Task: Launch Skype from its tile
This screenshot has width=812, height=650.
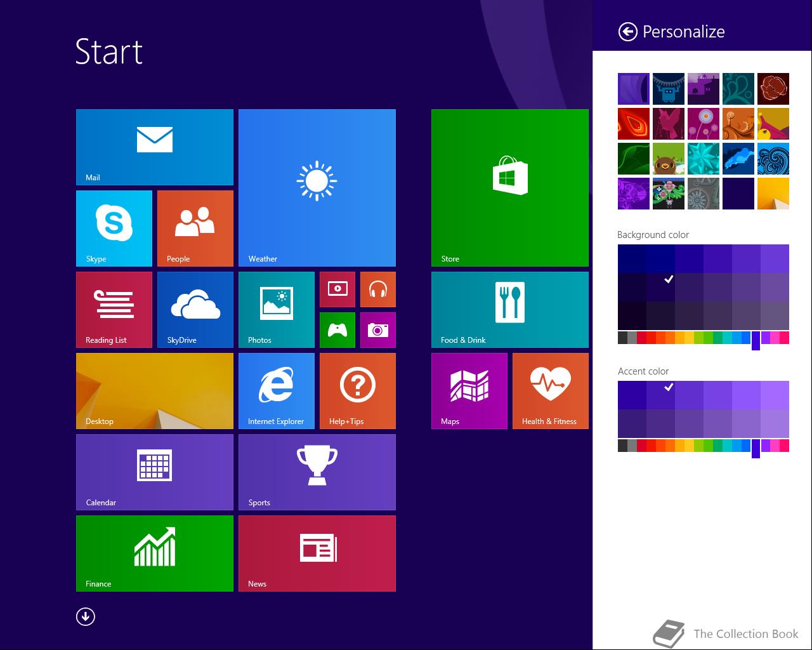Action: (114, 229)
